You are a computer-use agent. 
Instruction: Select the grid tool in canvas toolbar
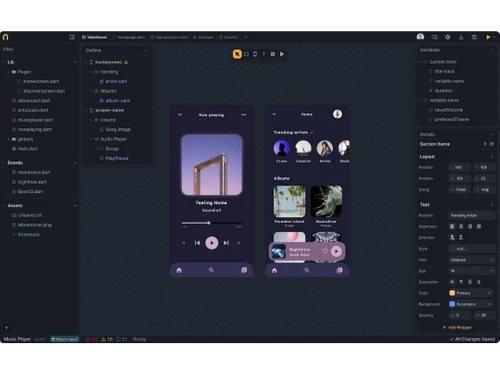(x=273, y=54)
